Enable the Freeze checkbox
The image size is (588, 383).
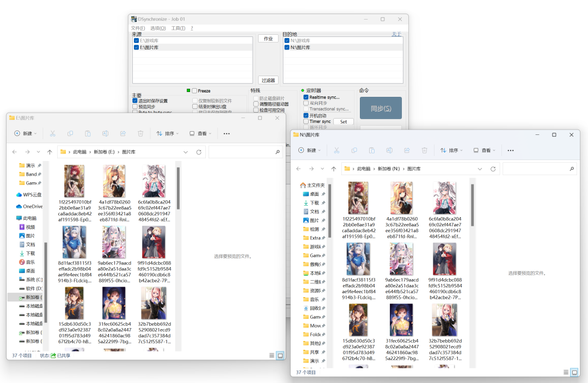click(x=194, y=91)
